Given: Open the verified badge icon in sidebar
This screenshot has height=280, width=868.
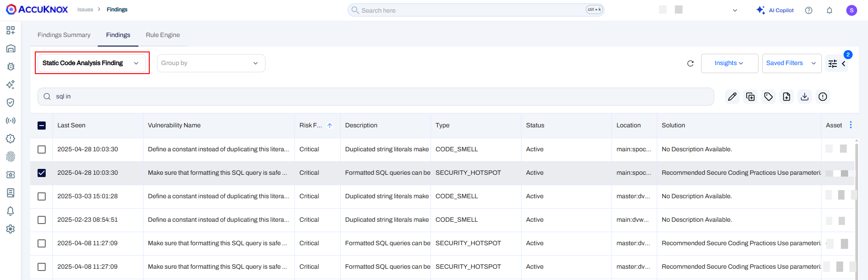Looking at the screenshot, I should point(10,139).
